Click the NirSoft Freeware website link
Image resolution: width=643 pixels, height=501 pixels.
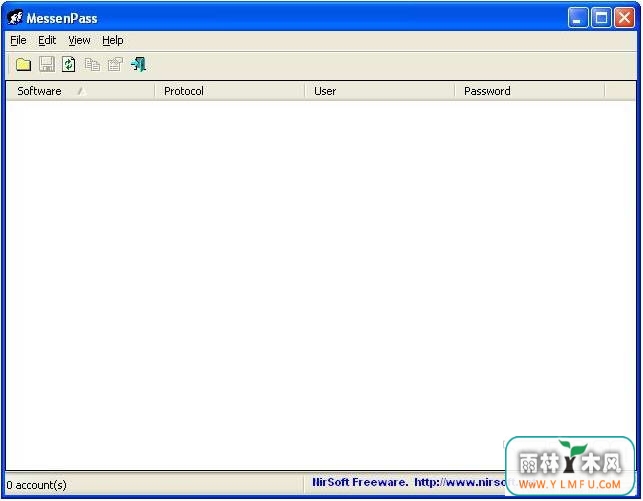pos(409,482)
